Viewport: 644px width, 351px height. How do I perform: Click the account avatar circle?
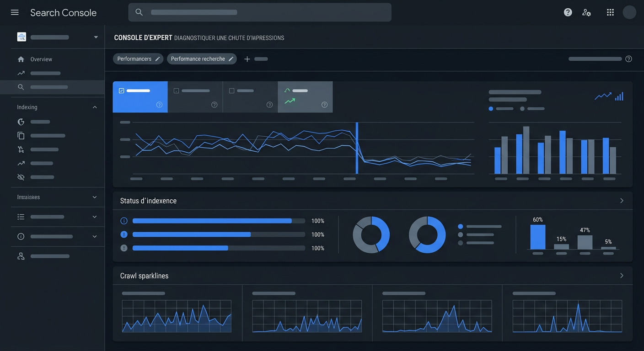(x=629, y=12)
